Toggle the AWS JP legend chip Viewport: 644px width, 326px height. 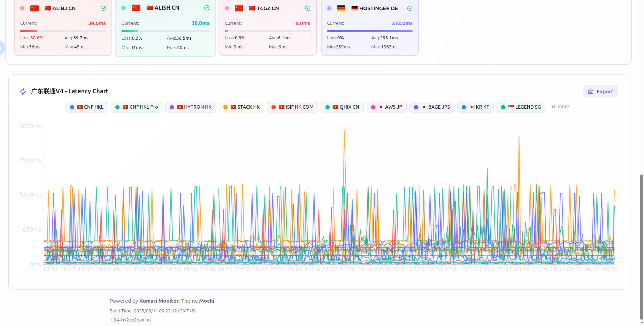[386, 107]
